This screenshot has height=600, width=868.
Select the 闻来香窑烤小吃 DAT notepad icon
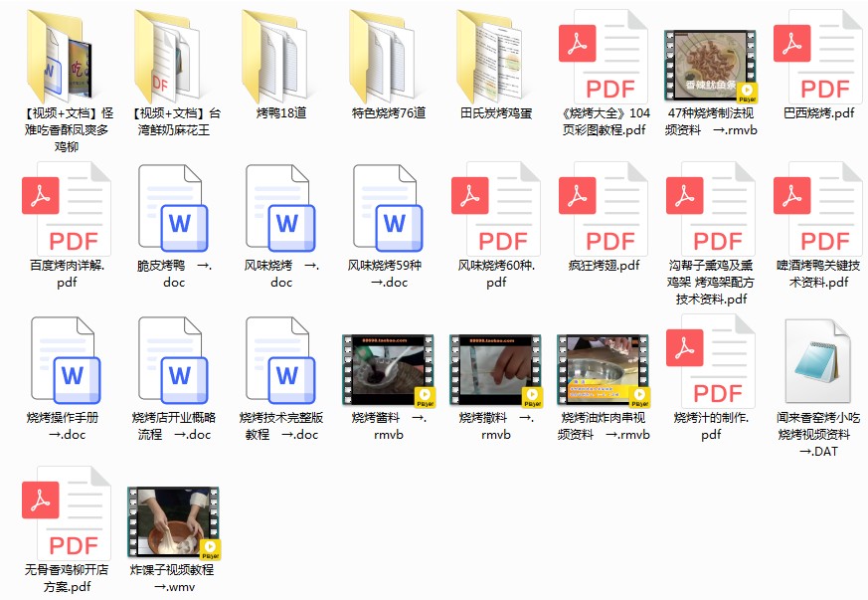pos(818,360)
